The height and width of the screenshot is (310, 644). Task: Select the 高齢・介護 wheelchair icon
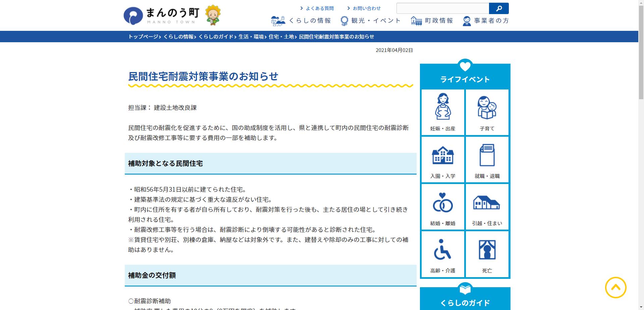pos(442,253)
